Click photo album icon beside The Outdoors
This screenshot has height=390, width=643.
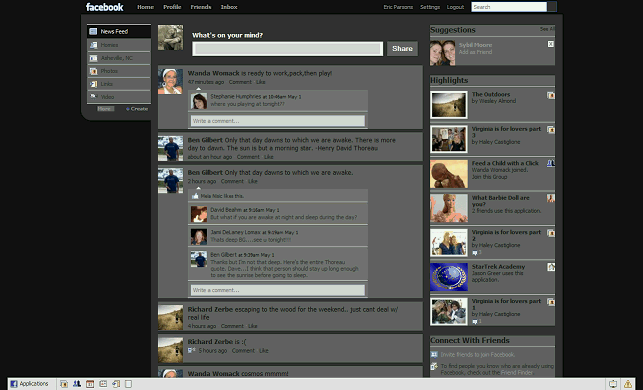point(551,95)
